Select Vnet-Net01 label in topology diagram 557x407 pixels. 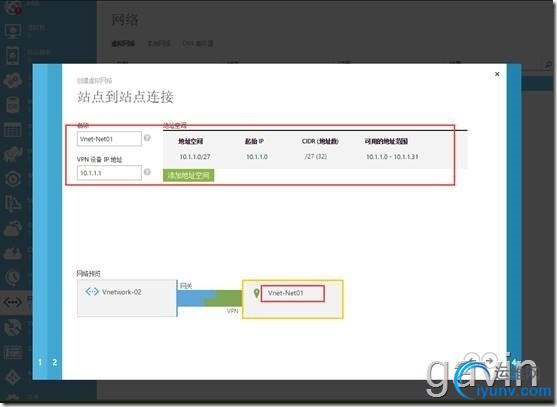coord(286,293)
